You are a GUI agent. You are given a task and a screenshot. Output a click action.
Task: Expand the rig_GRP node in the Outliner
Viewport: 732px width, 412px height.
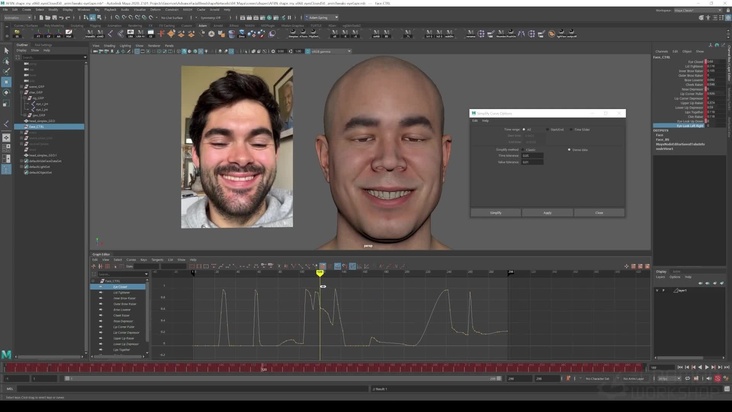pos(26,98)
